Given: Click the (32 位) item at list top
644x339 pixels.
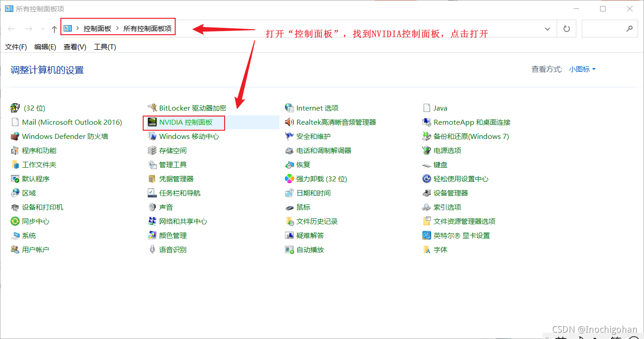Looking at the screenshot, I should click(34, 108).
